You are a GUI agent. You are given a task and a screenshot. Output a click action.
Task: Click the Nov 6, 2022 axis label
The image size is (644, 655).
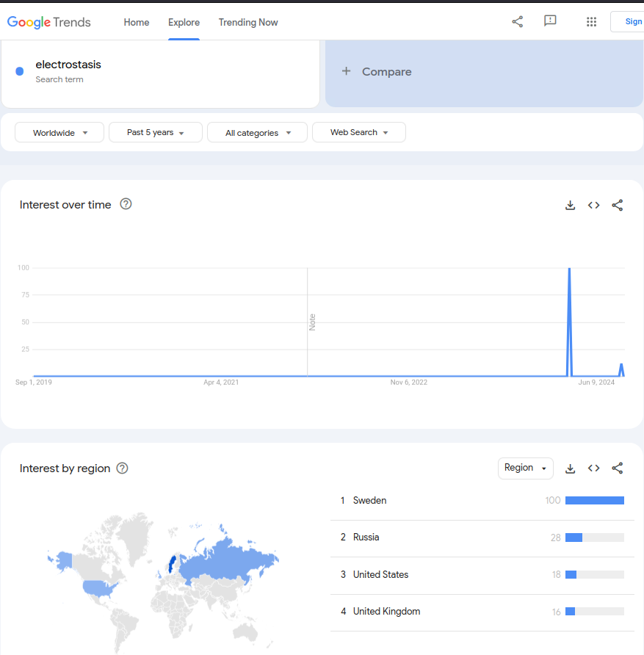tap(409, 383)
